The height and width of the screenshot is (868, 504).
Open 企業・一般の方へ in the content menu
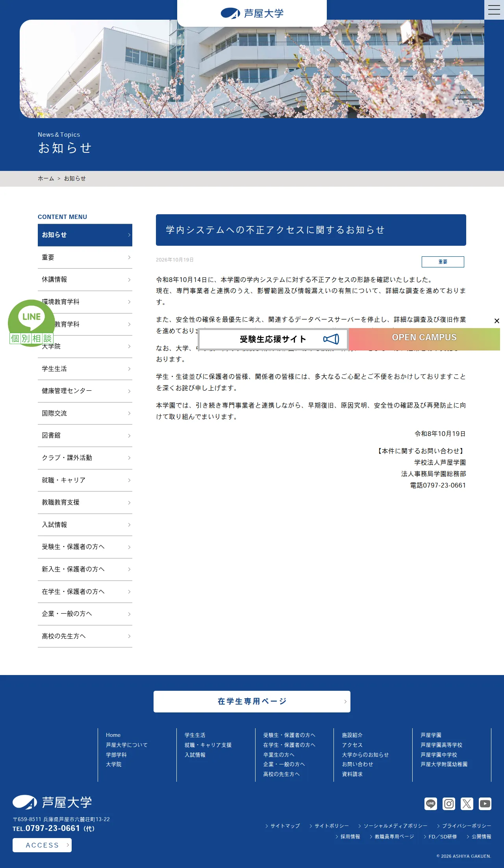85,614
